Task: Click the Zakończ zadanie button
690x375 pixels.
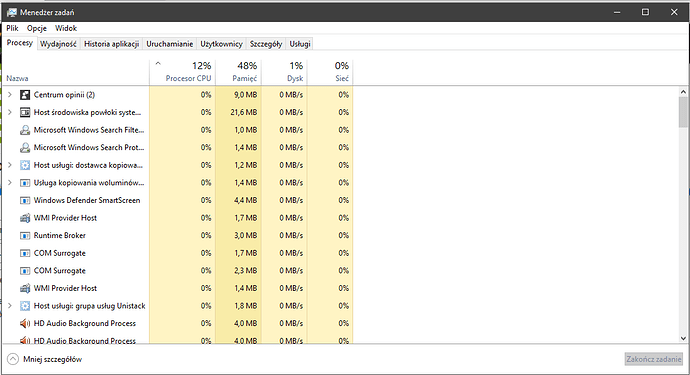Action: [x=654, y=359]
